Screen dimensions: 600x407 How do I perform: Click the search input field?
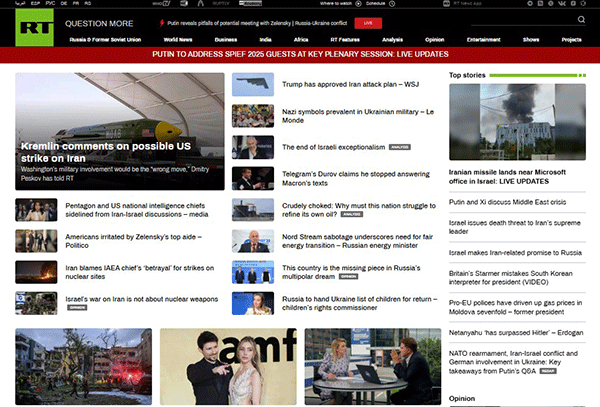coord(523,20)
